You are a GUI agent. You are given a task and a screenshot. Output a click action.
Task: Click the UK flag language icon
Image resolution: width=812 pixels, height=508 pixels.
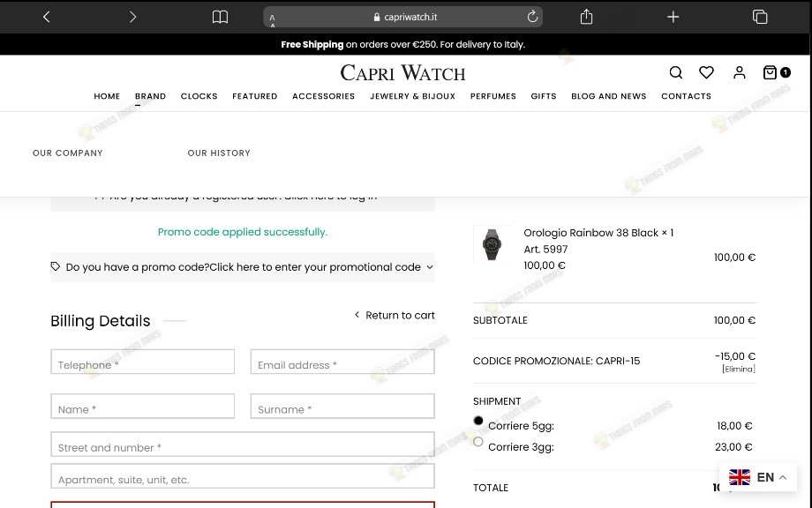(x=740, y=477)
